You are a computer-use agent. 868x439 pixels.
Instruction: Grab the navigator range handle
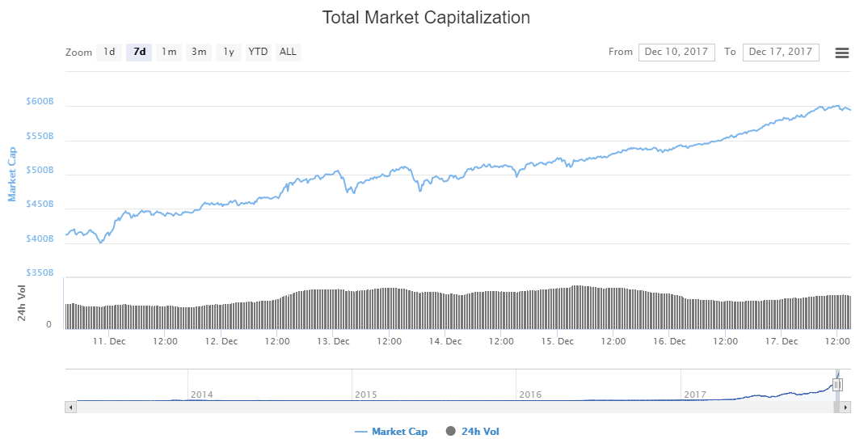(837, 385)
